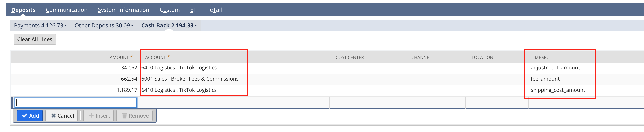
Task: Open the Deposits tab
Action: click(23, 10)
